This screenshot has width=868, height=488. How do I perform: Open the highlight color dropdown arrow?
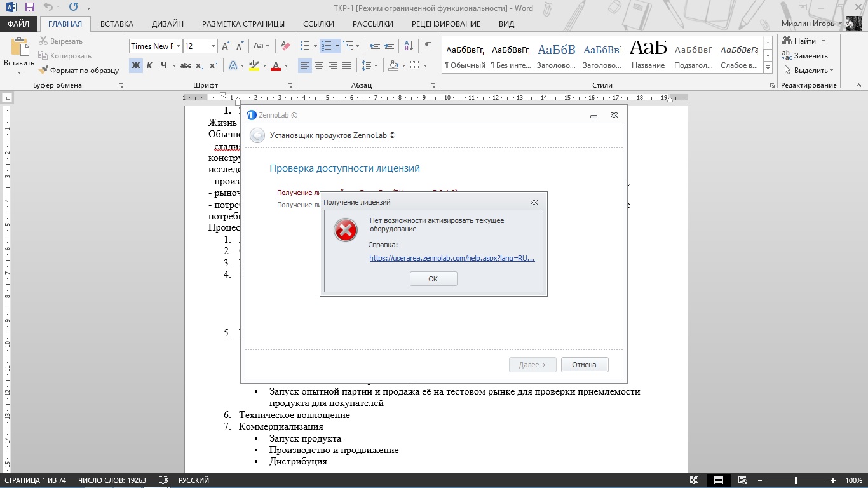[x=264, y=65]
